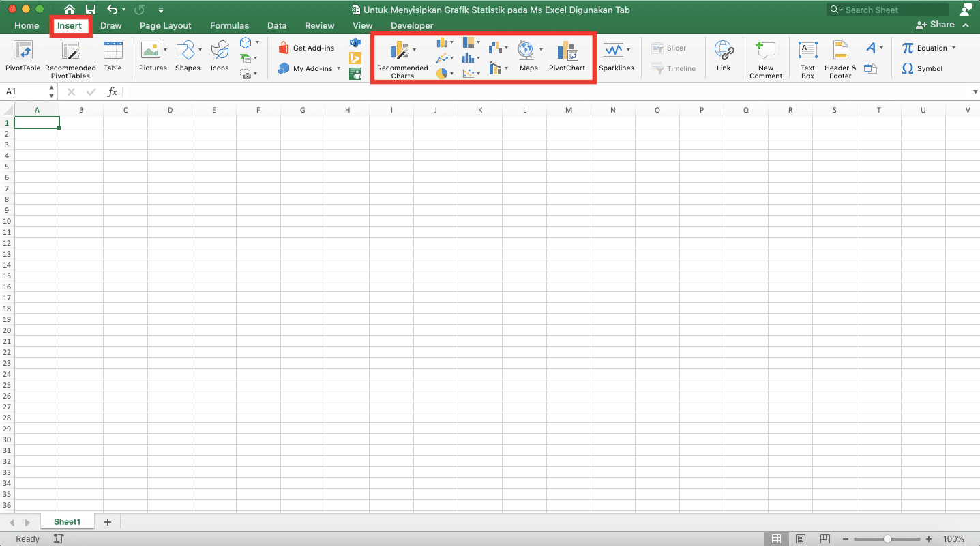
Task: Insert a Symbol
Action: coord(922,68)
